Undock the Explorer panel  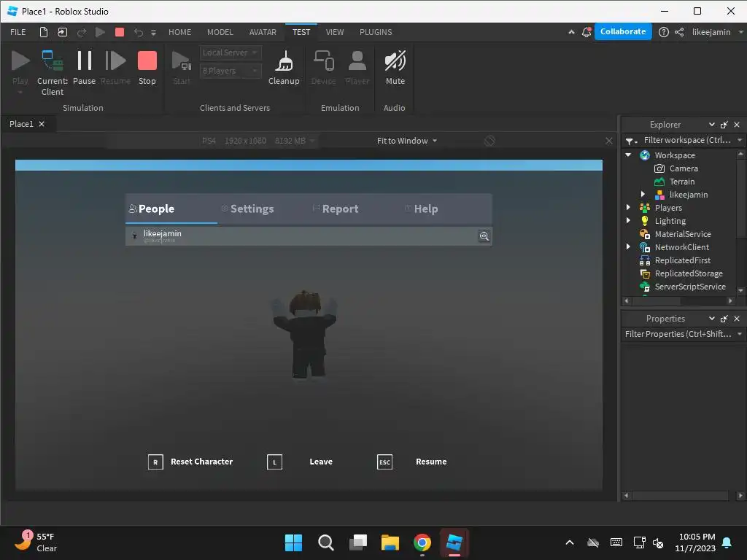click(x=724, y=125)
